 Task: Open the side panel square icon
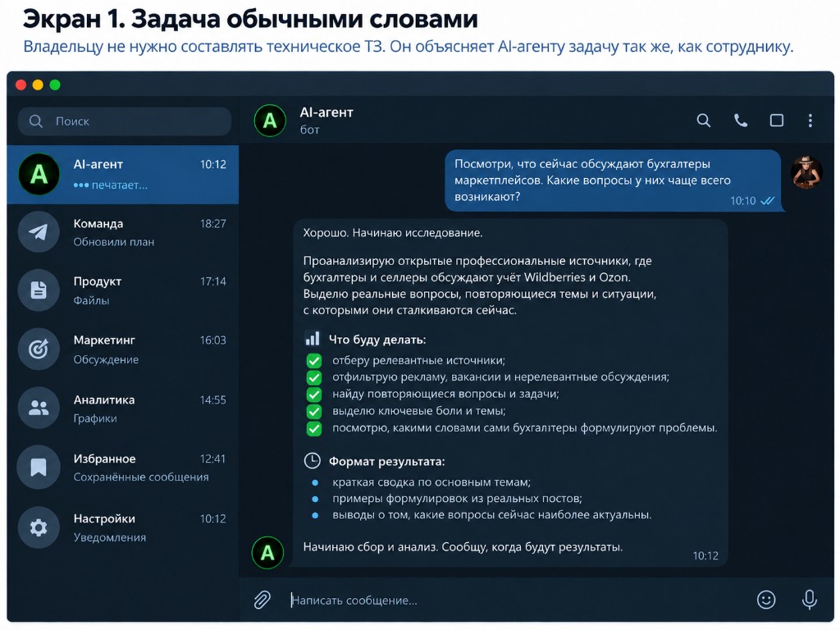tap(776, 121)
